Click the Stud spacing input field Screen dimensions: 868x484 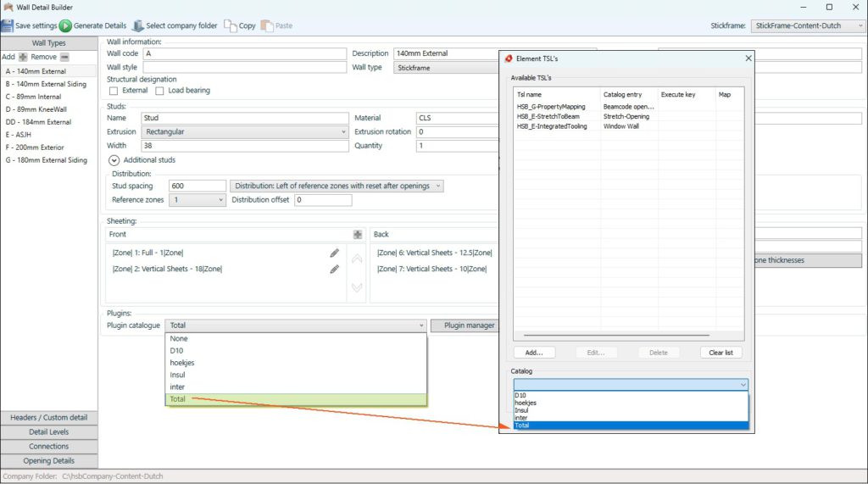click(197, 186)
